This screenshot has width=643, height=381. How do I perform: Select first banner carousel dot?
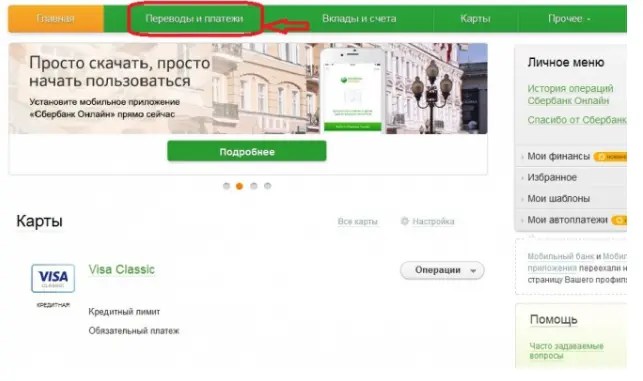point(226,186)
